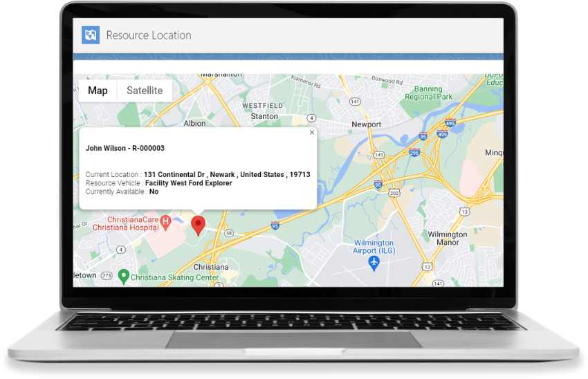Click the Route 202 shield on map
The image size is (588, 379).
pyautogui.click(x=394, y=193)
